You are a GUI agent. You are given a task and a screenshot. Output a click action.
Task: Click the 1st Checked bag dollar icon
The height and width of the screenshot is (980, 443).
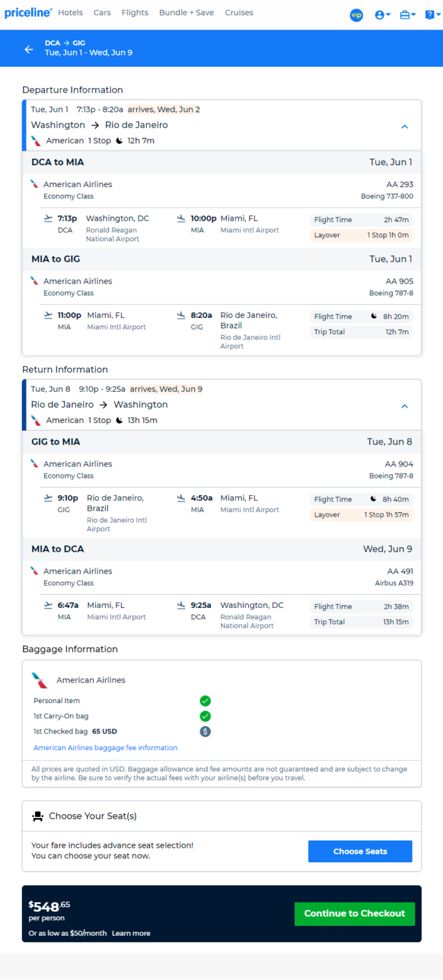coord(205,732)
